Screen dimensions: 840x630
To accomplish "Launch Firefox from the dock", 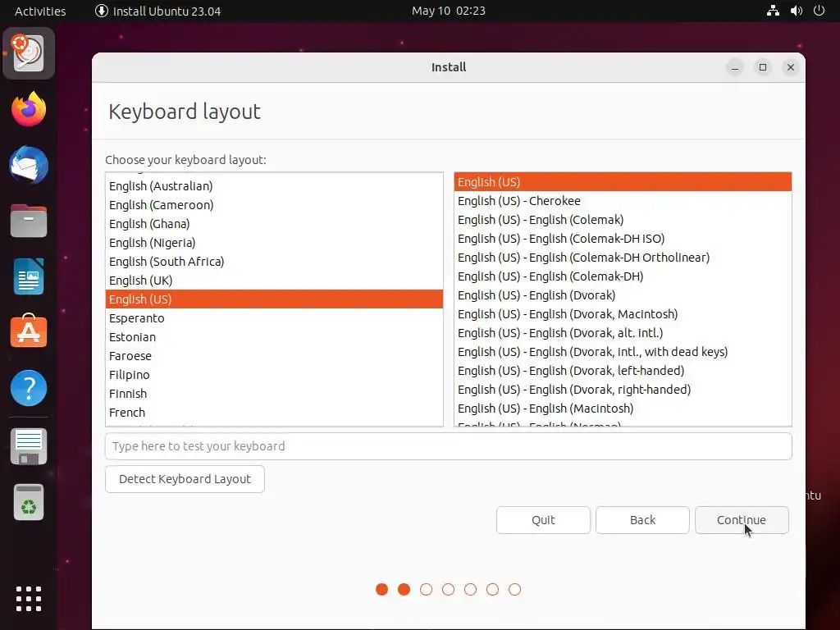I will click(29, 109).
